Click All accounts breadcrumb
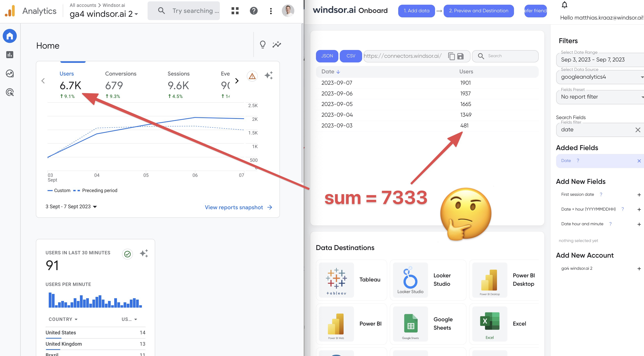The image size is (644, 356). [x=83, y=5]
